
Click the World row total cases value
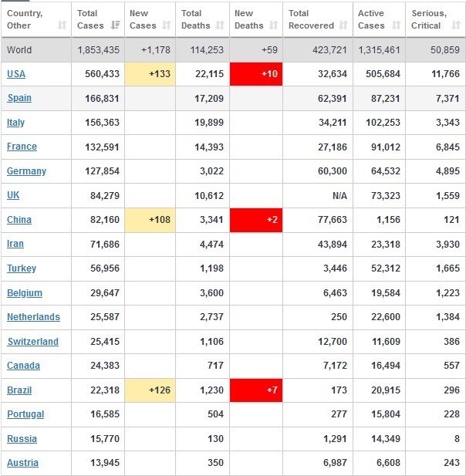pos(98,50)
